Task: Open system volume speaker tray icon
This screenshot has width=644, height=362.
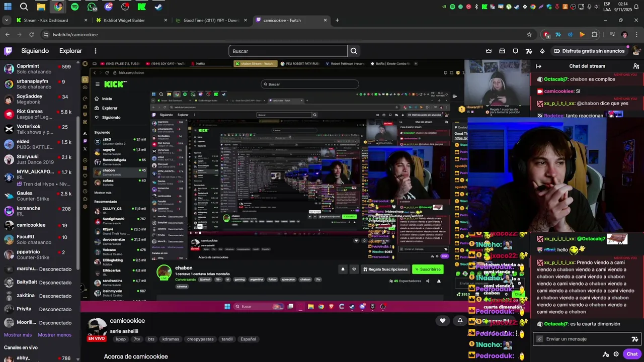Action: pos(598,7)
